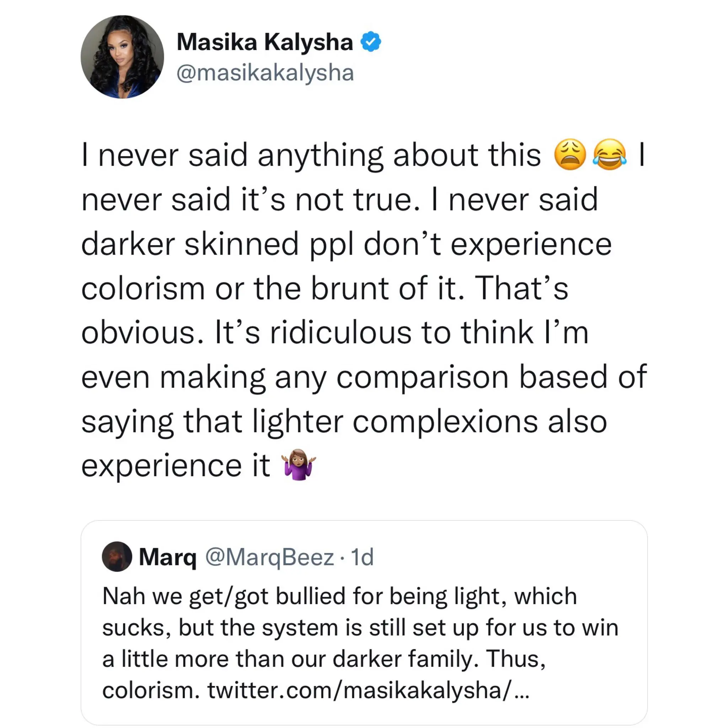728x728 pixels.
Task: Open Marq's small profile avatar
Action: [117, 557]
